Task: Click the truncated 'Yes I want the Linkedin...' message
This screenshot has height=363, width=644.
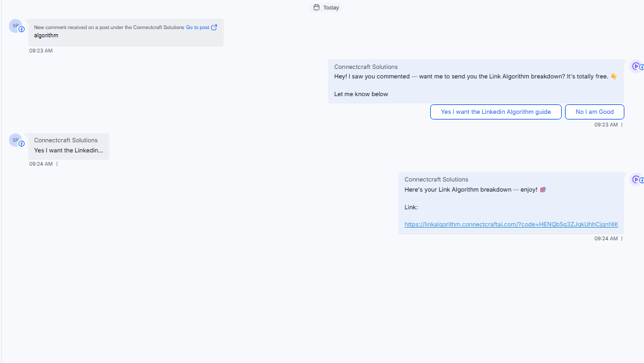Action: pyautogui.click(x=68, y=151)
